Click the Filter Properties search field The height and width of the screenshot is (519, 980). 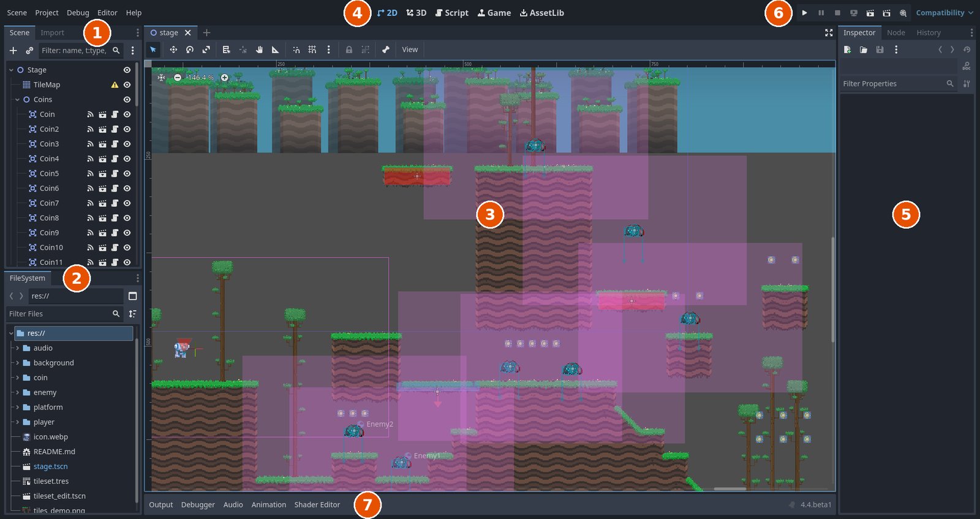(x=898, y=84)
